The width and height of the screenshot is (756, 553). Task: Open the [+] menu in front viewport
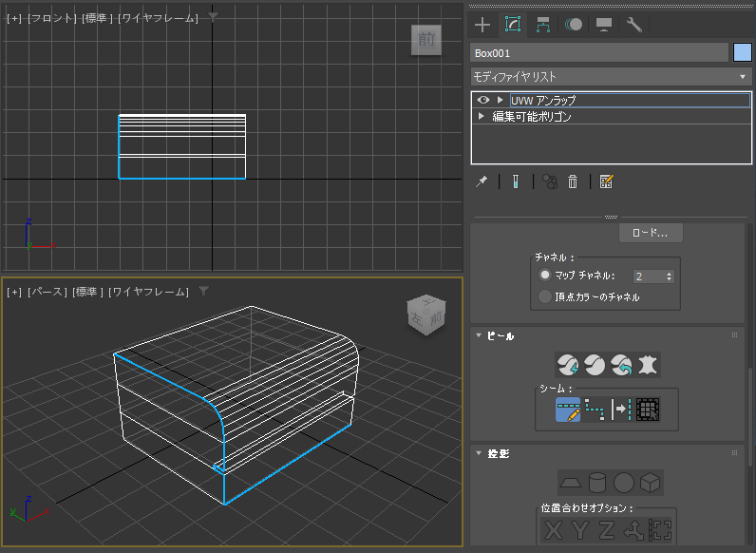click(14, 18)
